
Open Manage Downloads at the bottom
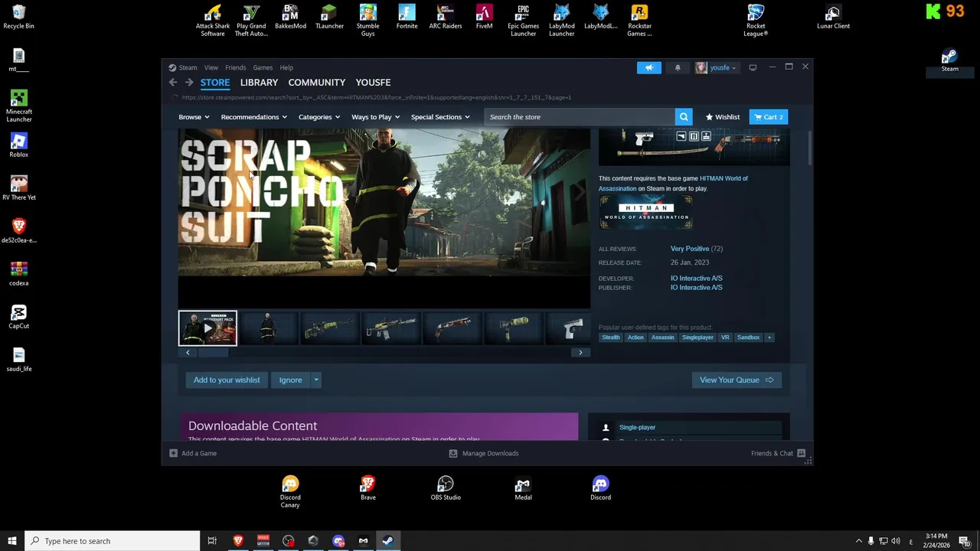[484, 453]
